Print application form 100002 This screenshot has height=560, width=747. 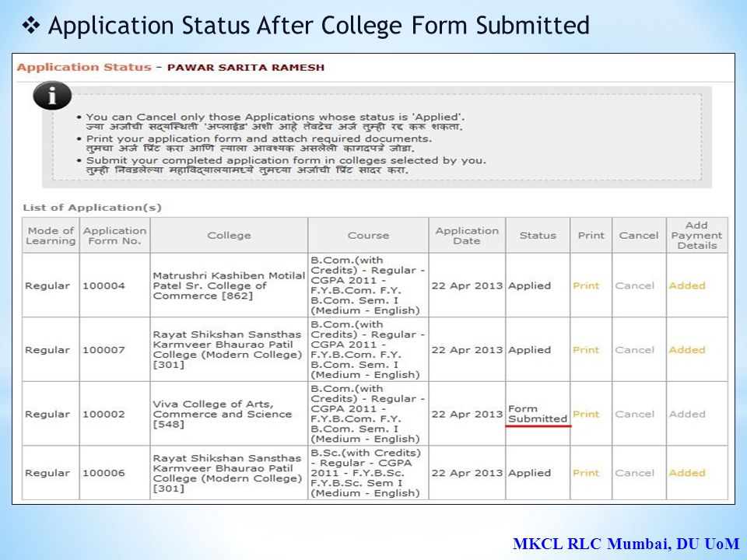[585, 414]
